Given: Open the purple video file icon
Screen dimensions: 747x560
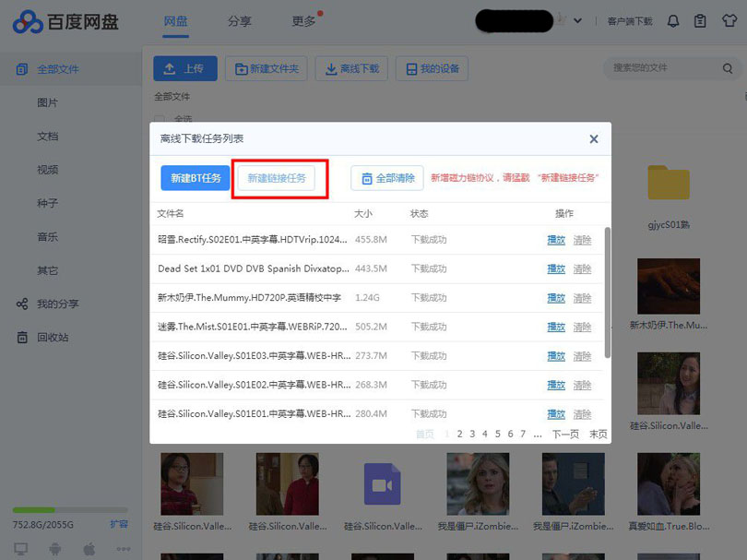Looking at the screenshot, I should tap(382, 483).
